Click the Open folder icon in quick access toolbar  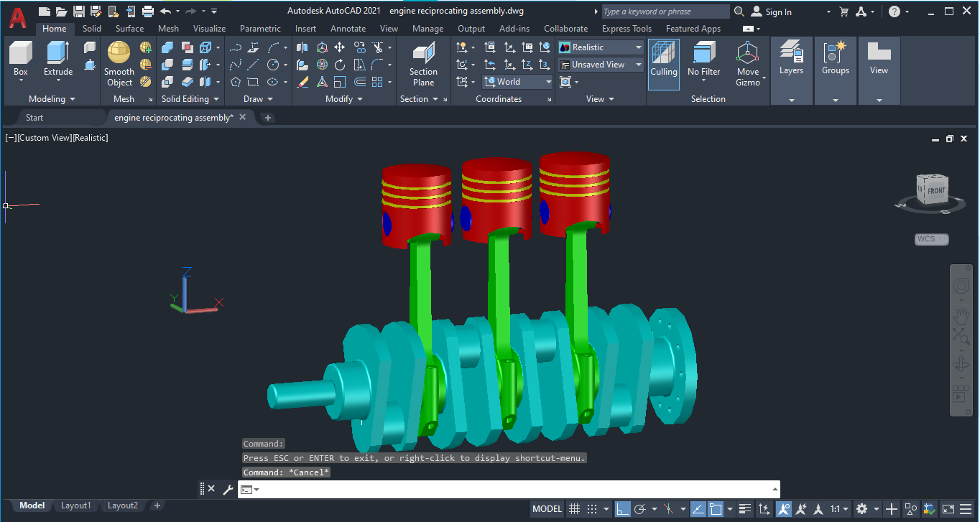pyautogui.click(x=62, y=11)
